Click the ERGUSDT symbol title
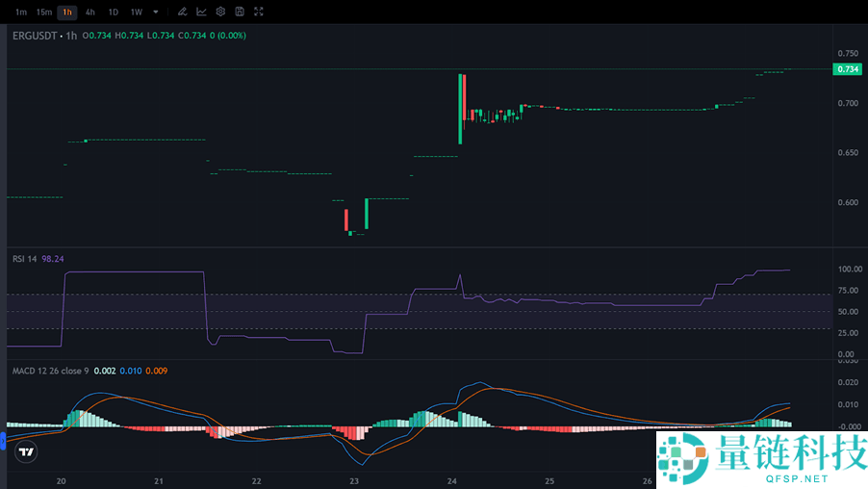The height and width of the screenshot is (489, 868). pyautogui.click(x=35, y=36)
